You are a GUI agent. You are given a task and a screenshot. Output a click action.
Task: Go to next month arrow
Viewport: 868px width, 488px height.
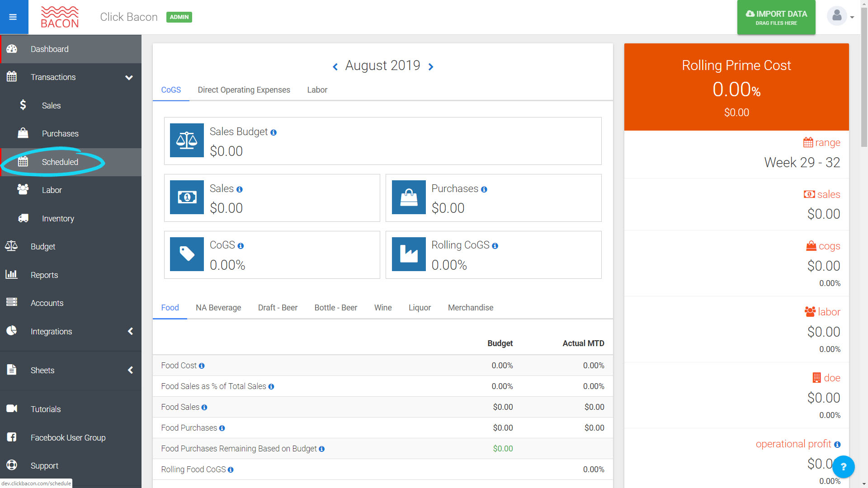pyautogui.click(x=431, y=67)
